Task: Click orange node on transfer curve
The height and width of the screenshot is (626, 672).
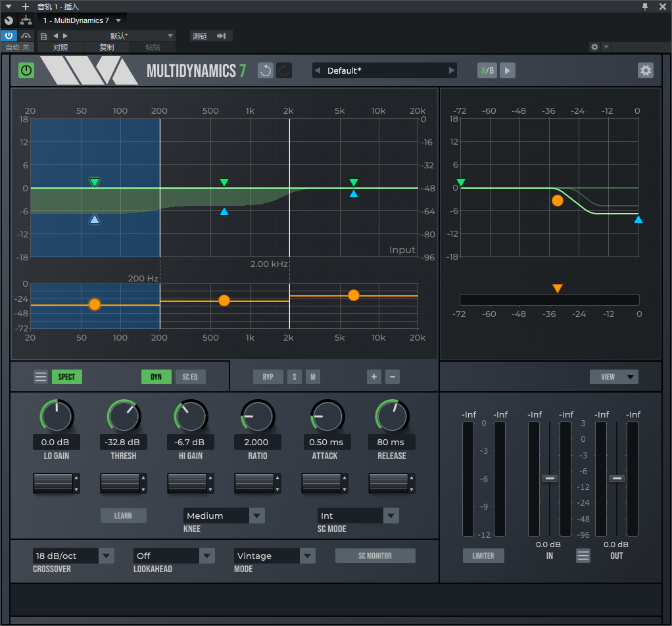Action: [558, 201]
